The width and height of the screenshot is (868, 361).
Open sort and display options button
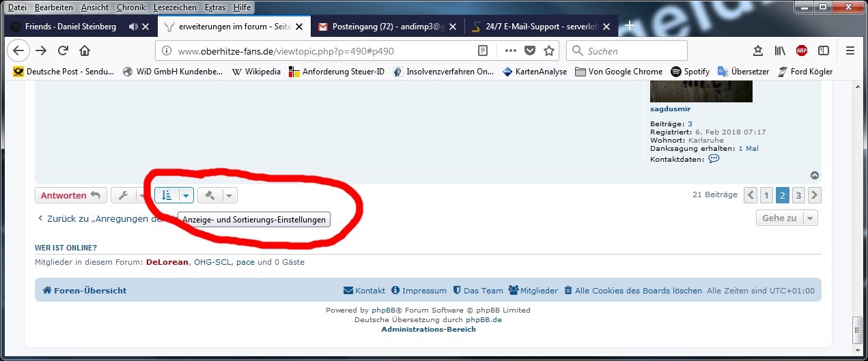(166, 195)
